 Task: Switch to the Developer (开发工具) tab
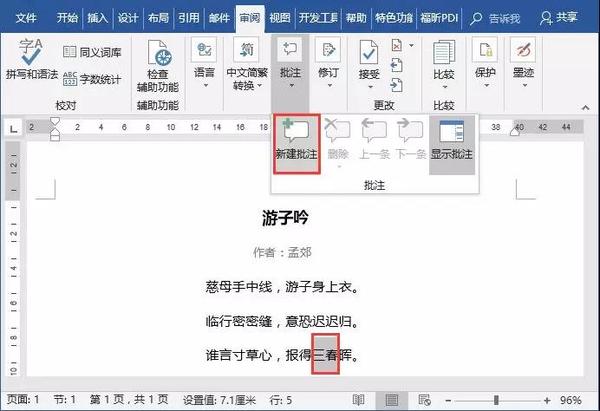click(x=318, y=18)
